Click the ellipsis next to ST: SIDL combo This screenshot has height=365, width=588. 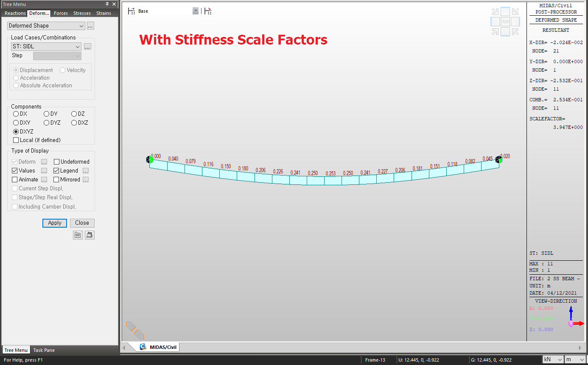pyautogui.click(x=87, y=46)
